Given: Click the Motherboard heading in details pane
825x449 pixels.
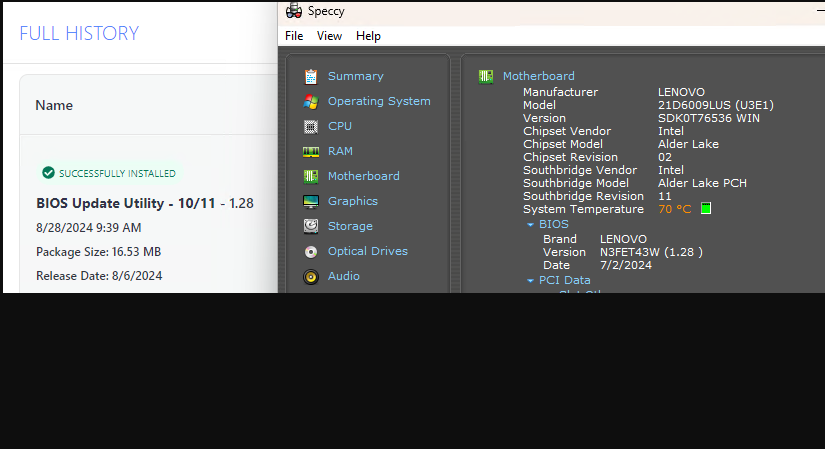Looking at the screenshot, I should (539, 76).
